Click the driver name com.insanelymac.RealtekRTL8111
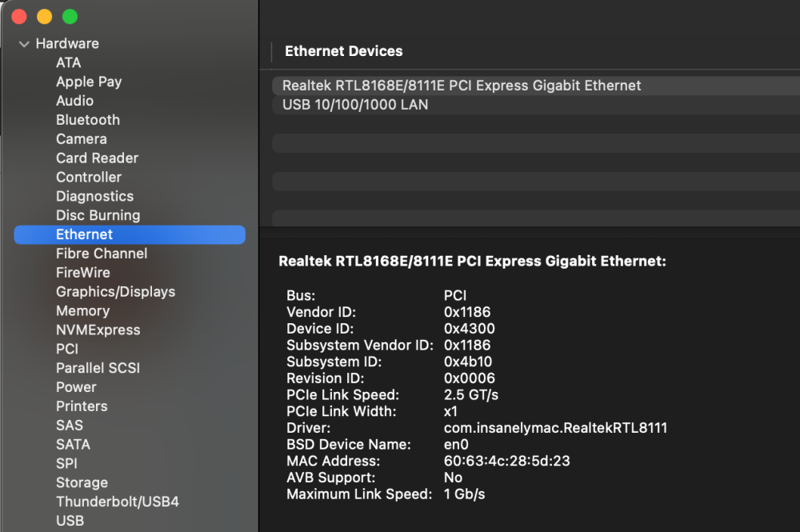Screen dimensions: 800x532 coord(555,428)
